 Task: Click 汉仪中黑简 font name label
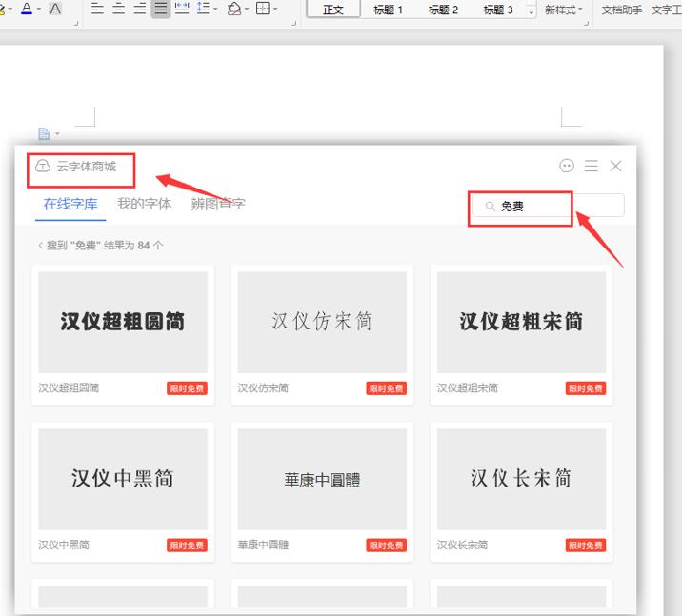click(64, 545)
